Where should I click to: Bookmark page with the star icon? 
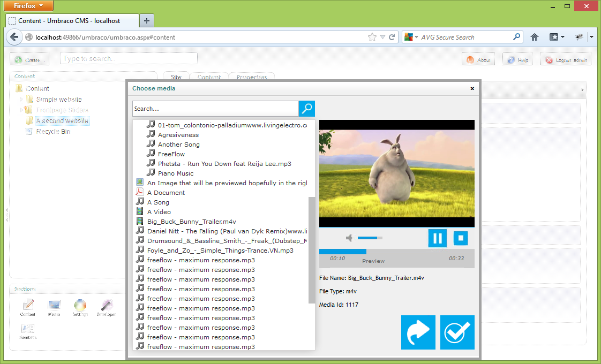pos(372,37)
